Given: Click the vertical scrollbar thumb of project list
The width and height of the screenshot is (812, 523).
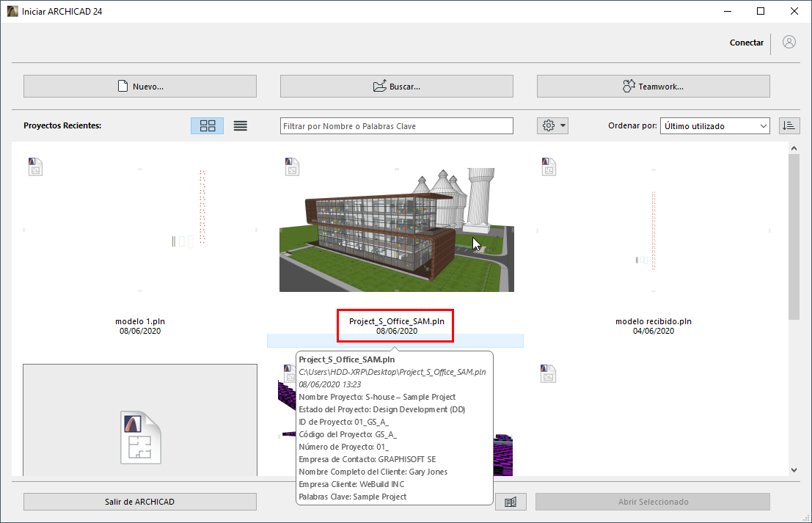Looking at the screenshot, I should pos(794,237).
